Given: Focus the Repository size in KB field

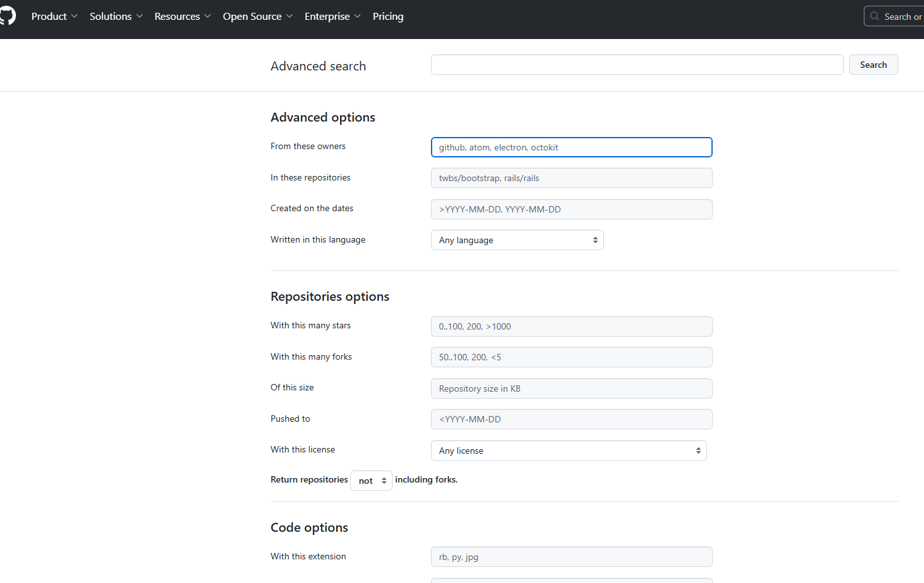Looking at the screenshot, I should point(571,388).
